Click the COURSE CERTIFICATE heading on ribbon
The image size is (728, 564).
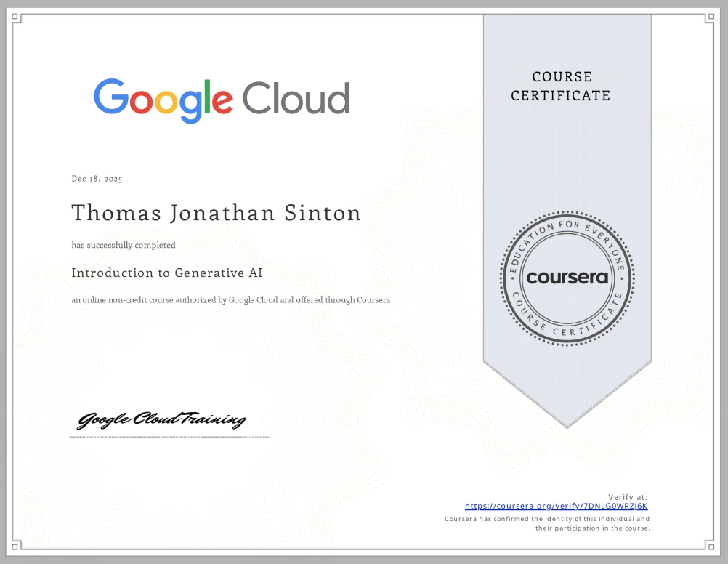(562, 86)
